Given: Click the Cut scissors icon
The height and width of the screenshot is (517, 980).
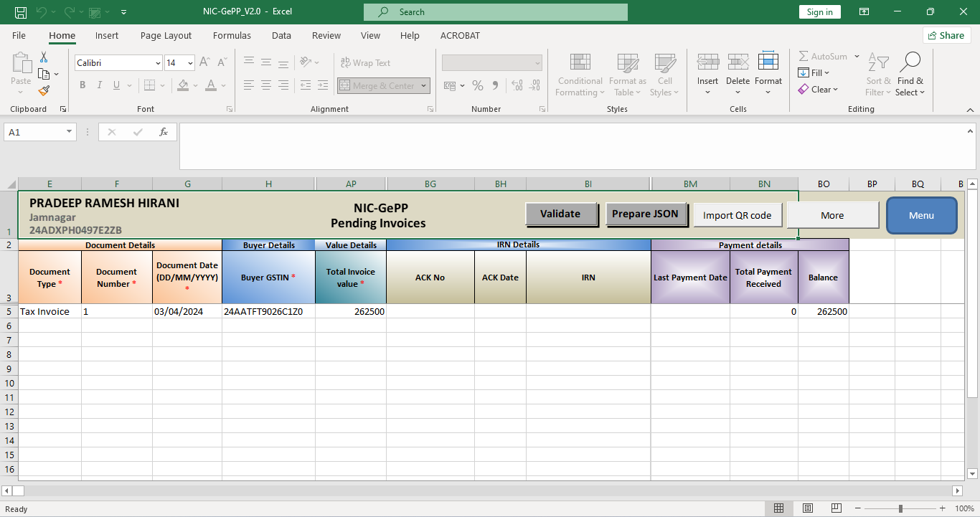Looking at the screenshot, I should (x=44, y=57).
